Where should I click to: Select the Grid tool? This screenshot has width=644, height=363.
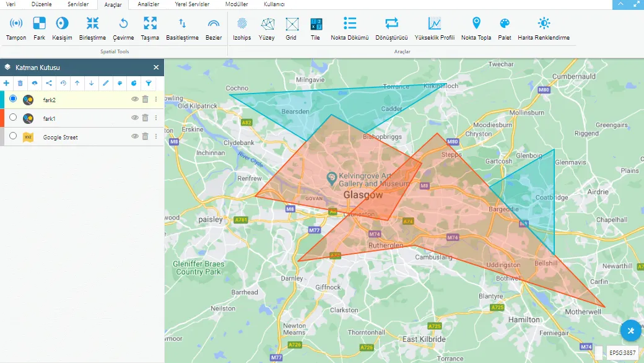click(x=291, y=28)
